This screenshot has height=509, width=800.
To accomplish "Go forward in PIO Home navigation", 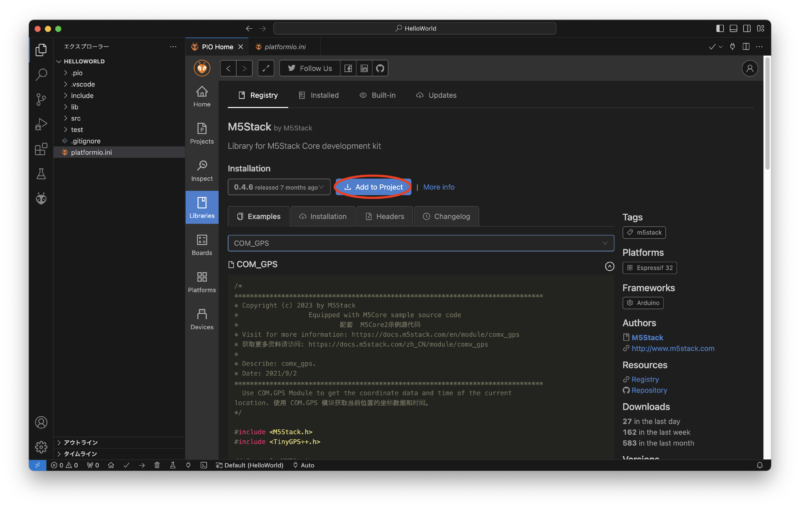I will (244, 68).
